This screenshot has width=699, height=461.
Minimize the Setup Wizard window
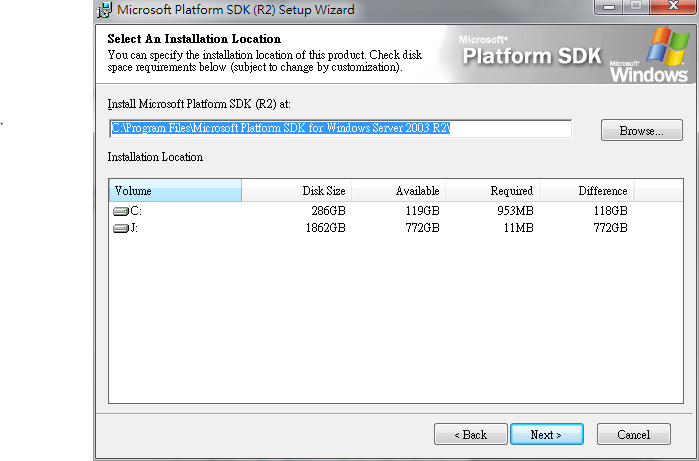609,6
